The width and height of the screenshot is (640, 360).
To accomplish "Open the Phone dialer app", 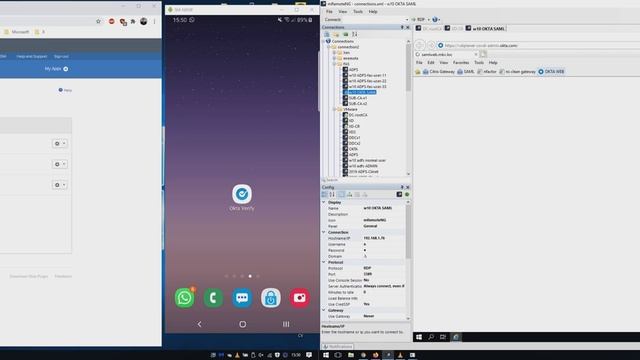I will (x=213, y=298).
